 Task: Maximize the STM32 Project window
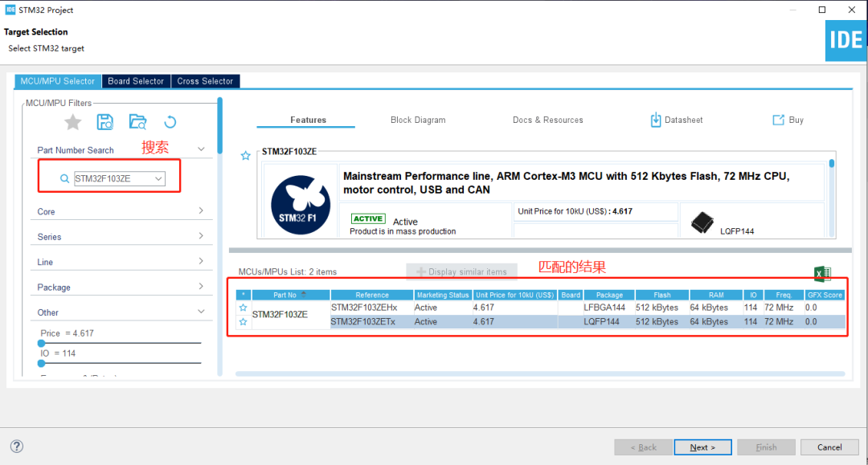click(822, 10)
